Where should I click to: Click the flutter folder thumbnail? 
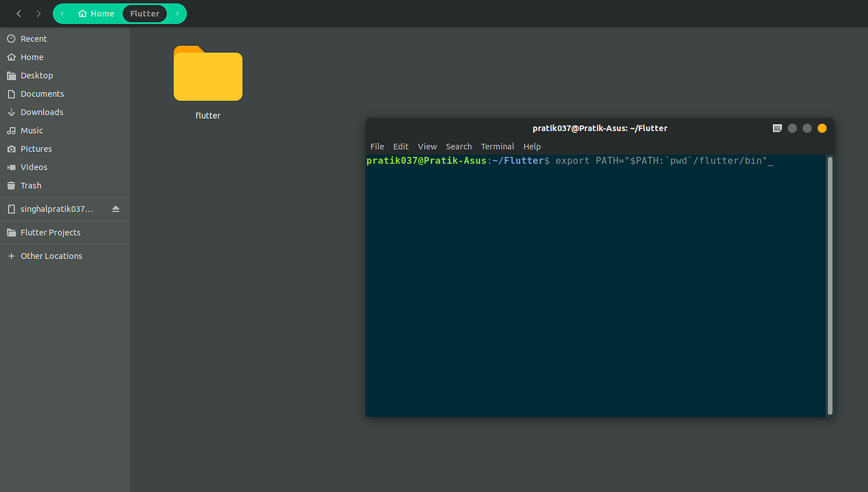point(208,74)
